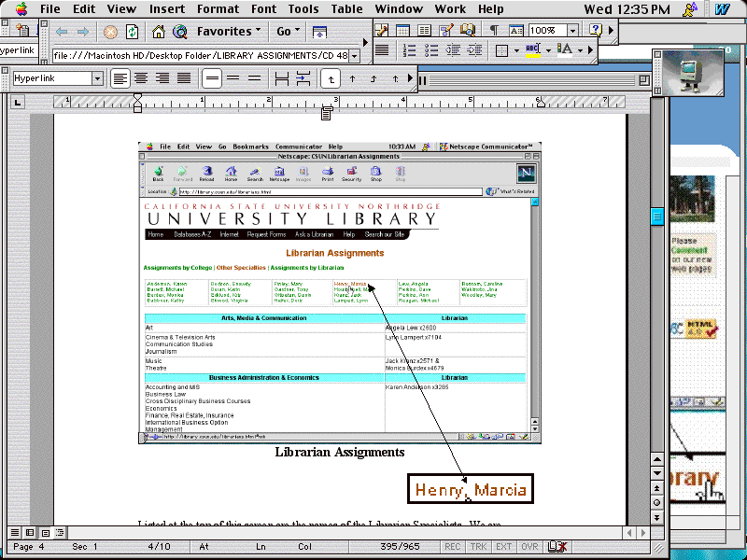Open the Apple menu
The width and height of the screenshot is (747, 560).
click(x=21, y=8)
